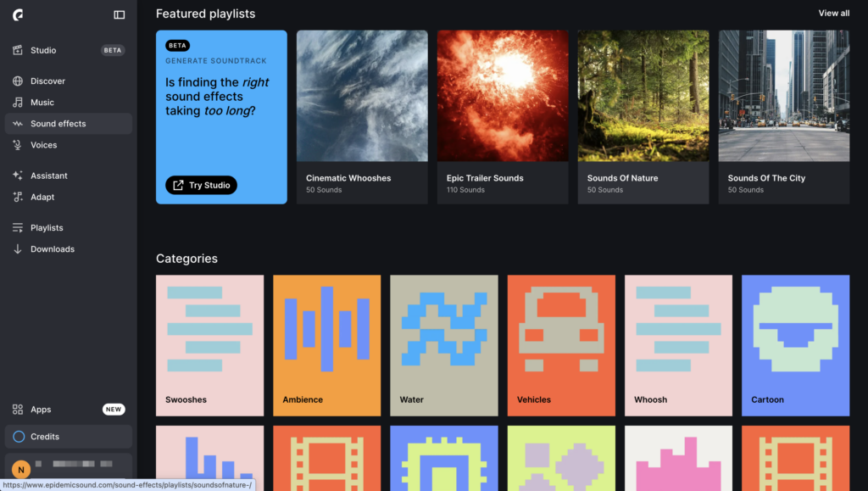
Task: Select Sound effects in sidebar
Action: [x=69, y=124]
